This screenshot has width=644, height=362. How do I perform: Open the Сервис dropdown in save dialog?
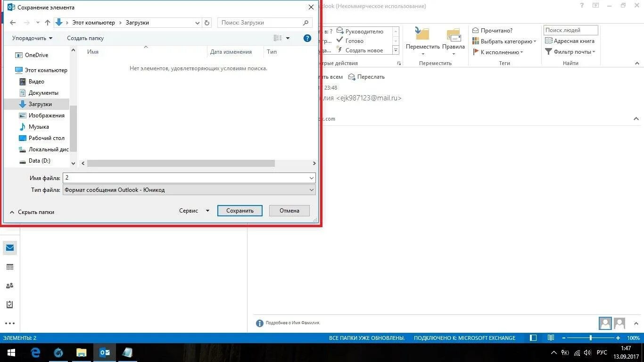click(194, 211)
